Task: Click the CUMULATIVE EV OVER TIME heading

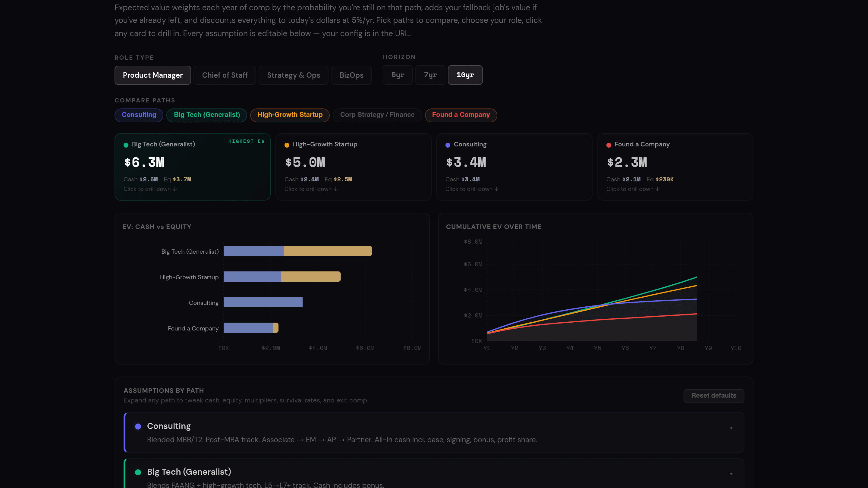Action: pos(494,227)
